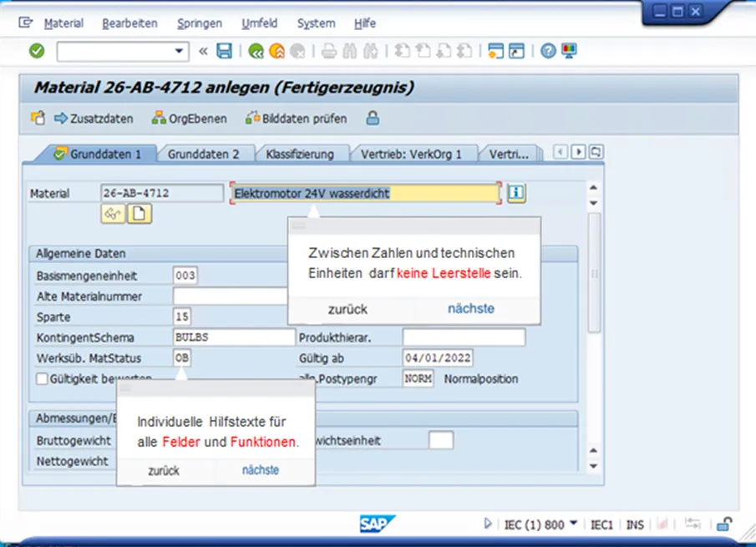Screen dimensions: 756x547
Task: Open the Springen menu
Action: (199, 23)
